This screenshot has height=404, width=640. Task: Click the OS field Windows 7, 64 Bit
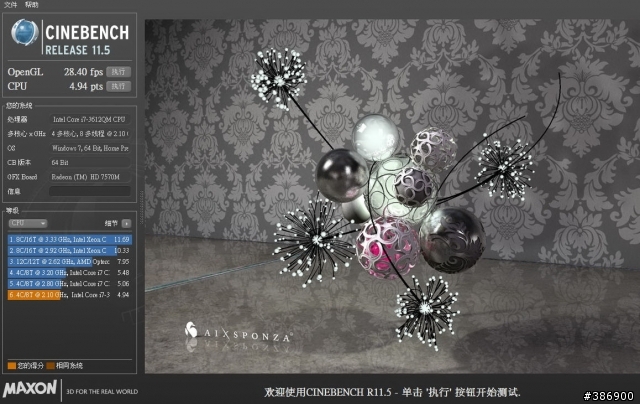point(90,148)
